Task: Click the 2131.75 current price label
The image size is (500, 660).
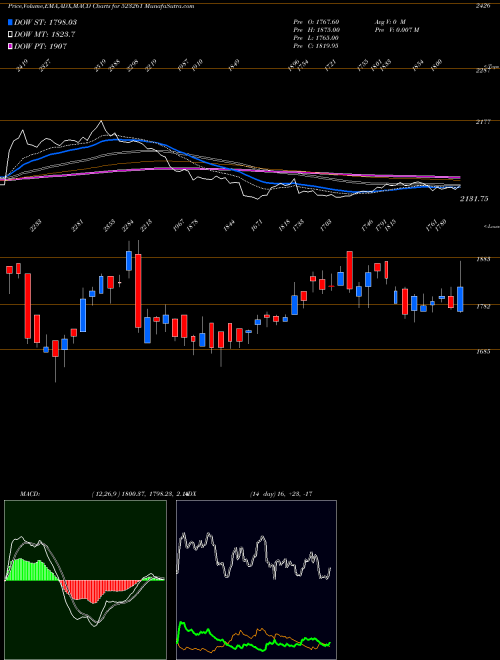Action: point(474,199)
